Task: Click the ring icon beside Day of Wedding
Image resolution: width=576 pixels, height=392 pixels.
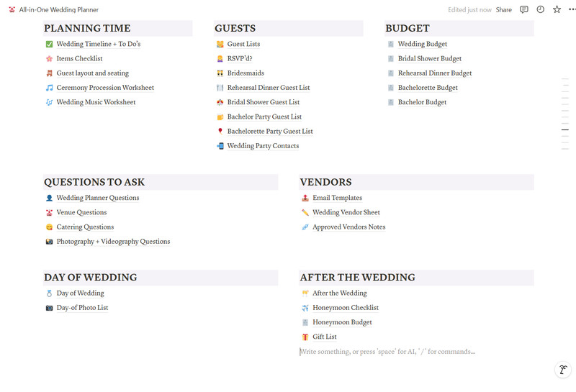Action: [49, 293]
